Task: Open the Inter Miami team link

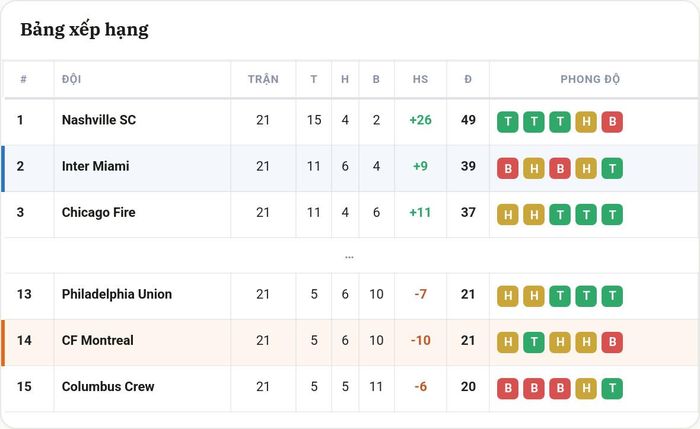Action: pyautogui.click(x=96, y=167)
